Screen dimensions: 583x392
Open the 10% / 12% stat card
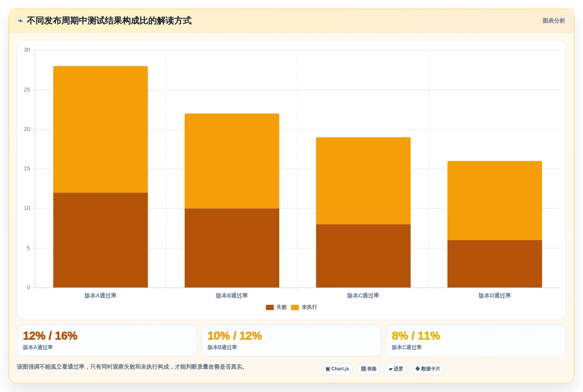click(x=291, y=340)
